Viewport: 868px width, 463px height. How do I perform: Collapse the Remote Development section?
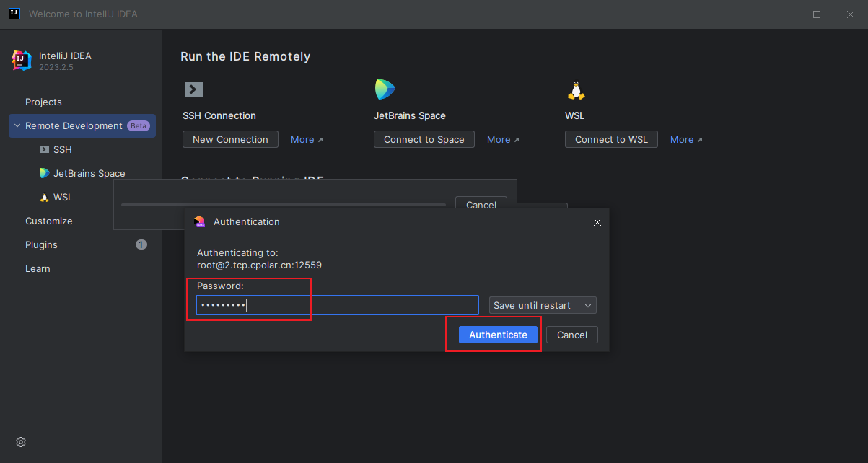[x=17, y=125]
